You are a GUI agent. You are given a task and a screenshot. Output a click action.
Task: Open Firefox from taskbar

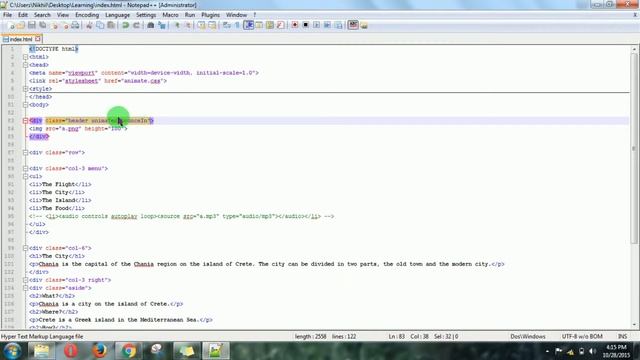[99, 351]
